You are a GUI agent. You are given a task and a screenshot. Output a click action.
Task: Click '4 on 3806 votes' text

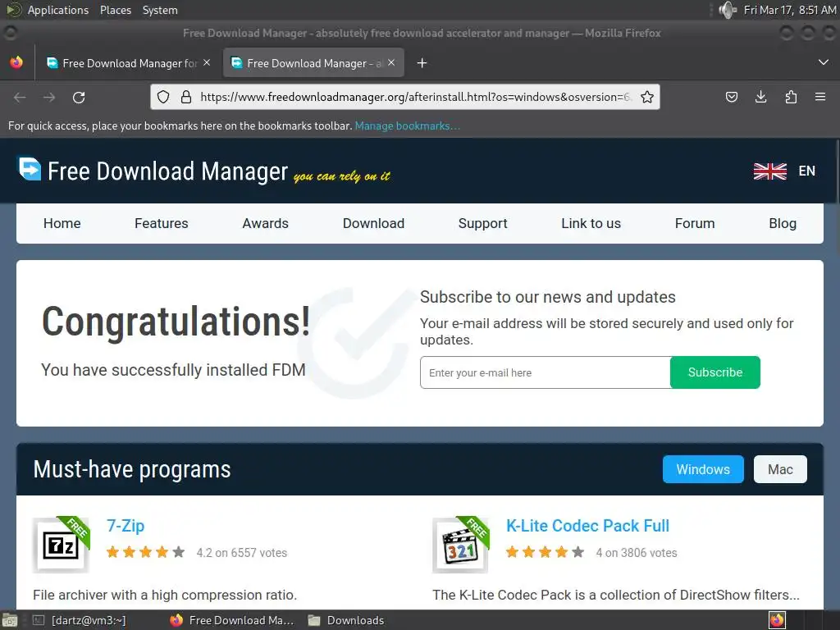tap(637, 553)
